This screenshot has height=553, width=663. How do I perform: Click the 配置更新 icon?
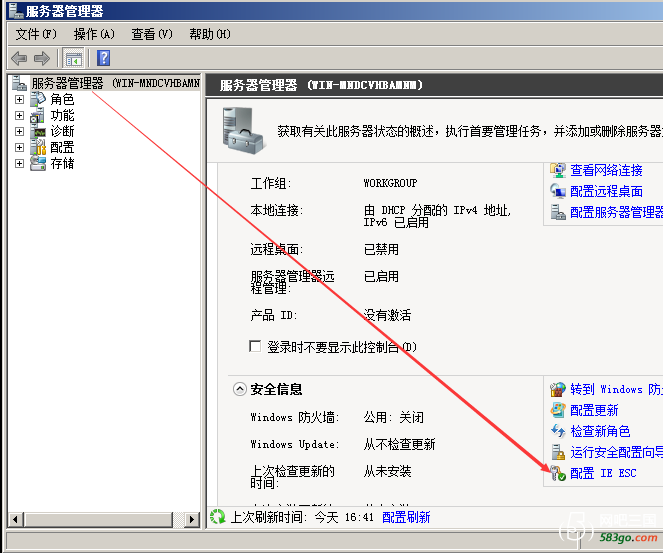pyautogui.click(x=558, y=410)
